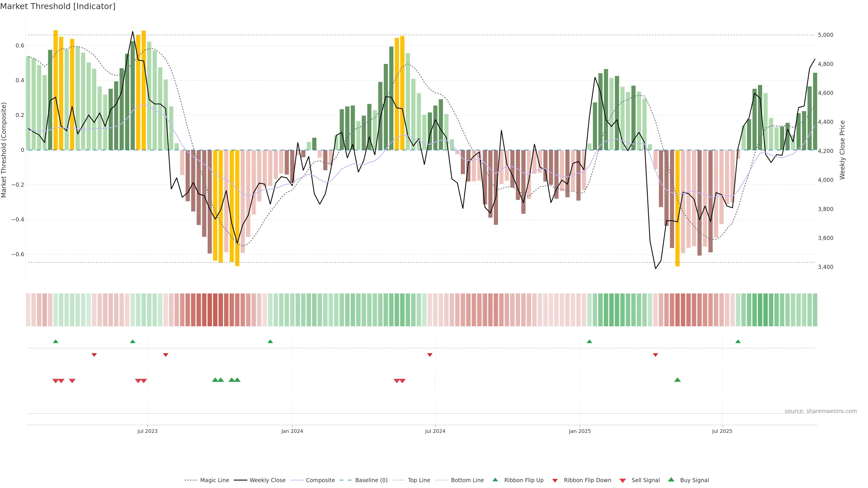Click the Sell Signal legend marker
The height and width of the screenshot is (488, 868).
(x=623, y=481)
